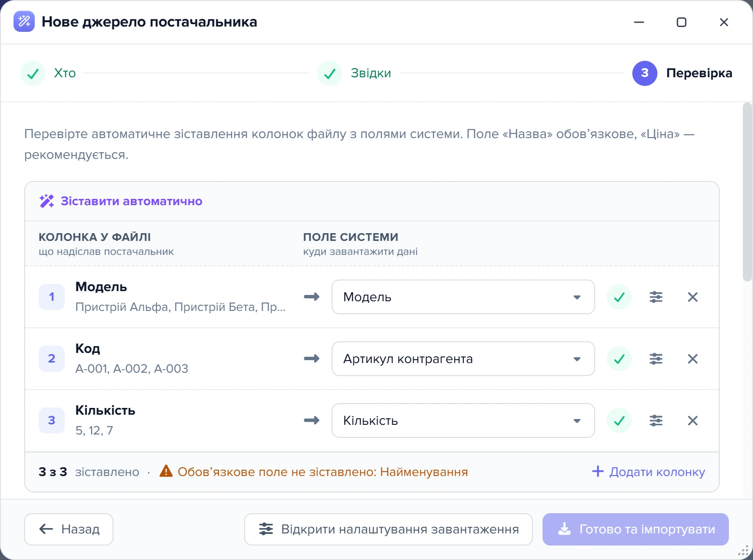Click green check status for Кількість row
The width and height of the screenshot is (753, 560).
point(619,420)
